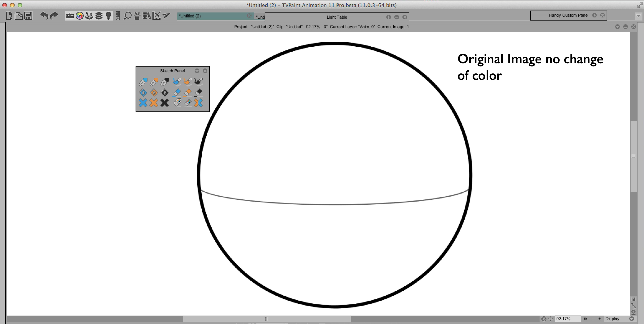Save the project with the floppy disk icon

tap(28, 16)
